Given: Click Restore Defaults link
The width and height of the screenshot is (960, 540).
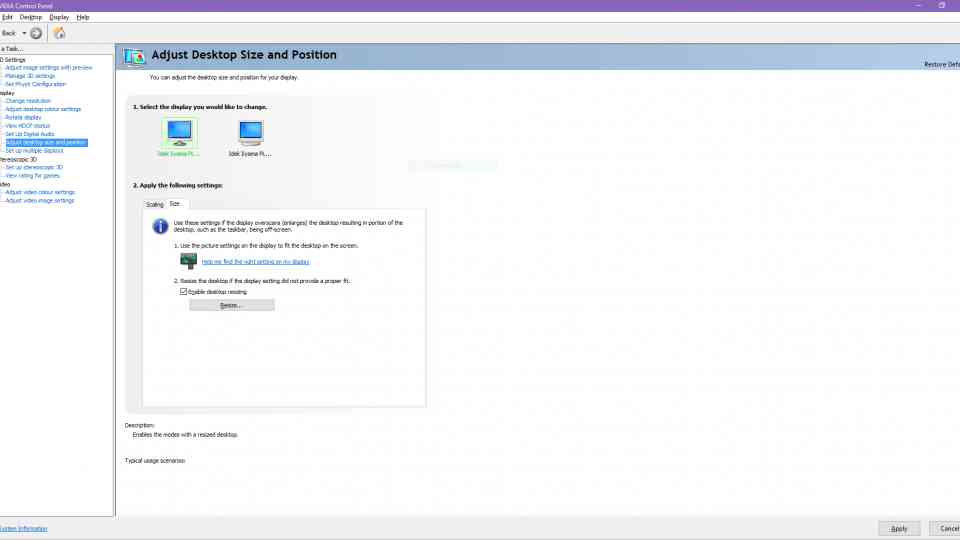Looking at the screenshot, I should tap(942, 64).
